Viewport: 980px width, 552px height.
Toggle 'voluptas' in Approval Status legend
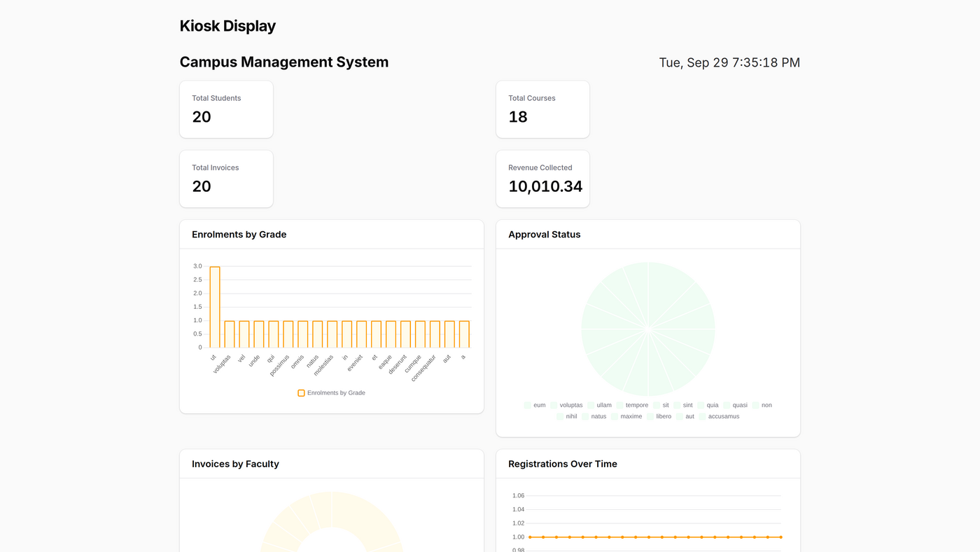coord(566,405)
